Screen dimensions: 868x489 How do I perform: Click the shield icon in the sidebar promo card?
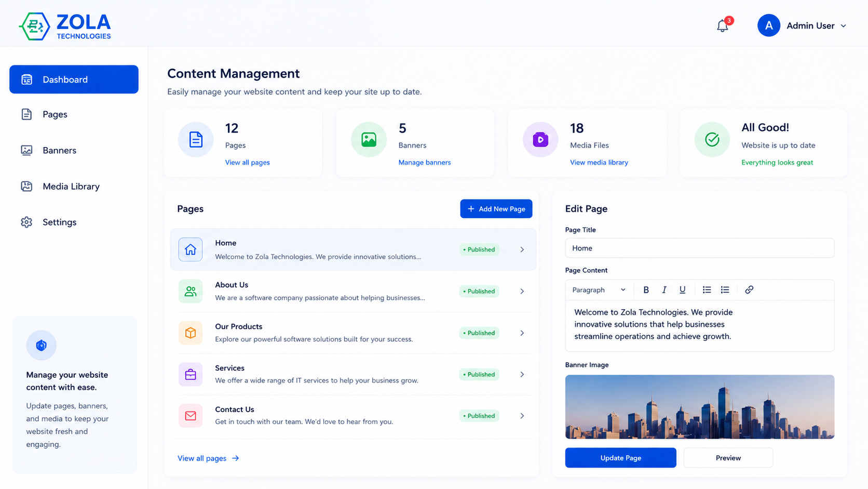pos(42,345)
